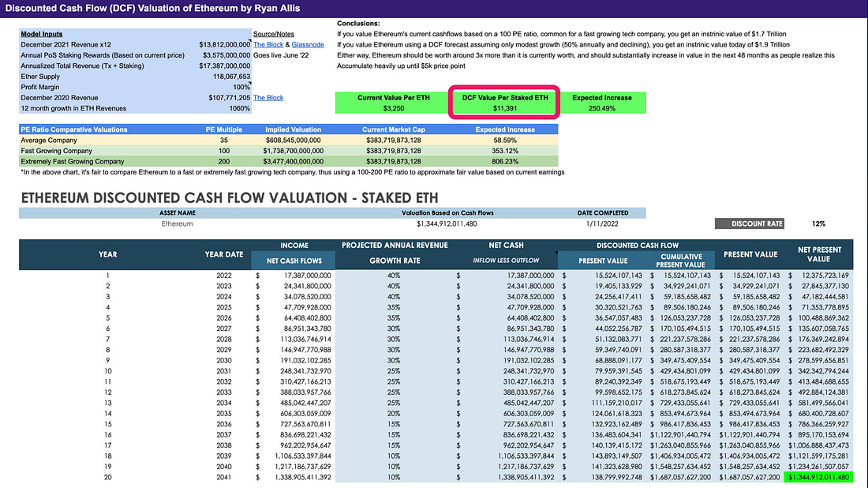868x488 pixels.
Task: Click the "ETHEREUM DISCOUNTED CASH FLOW VALUATION - STAKED ETH" heading
Action: coord(229,197)
